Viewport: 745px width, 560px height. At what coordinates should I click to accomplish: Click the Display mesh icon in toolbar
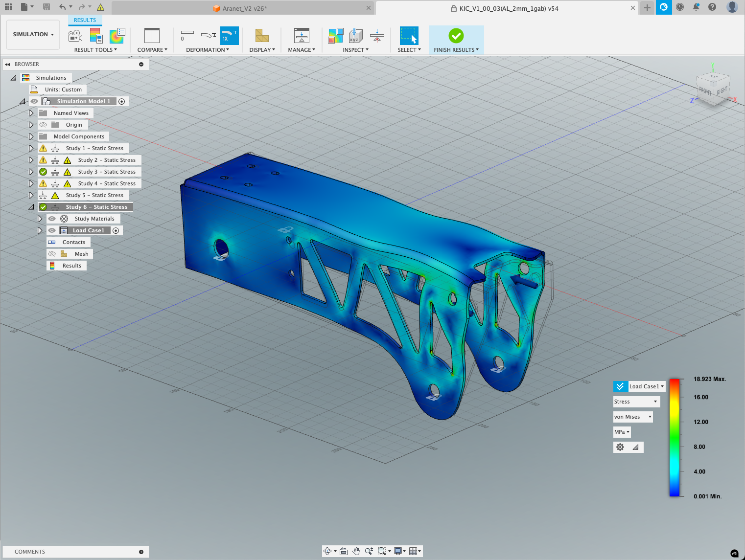262,36
